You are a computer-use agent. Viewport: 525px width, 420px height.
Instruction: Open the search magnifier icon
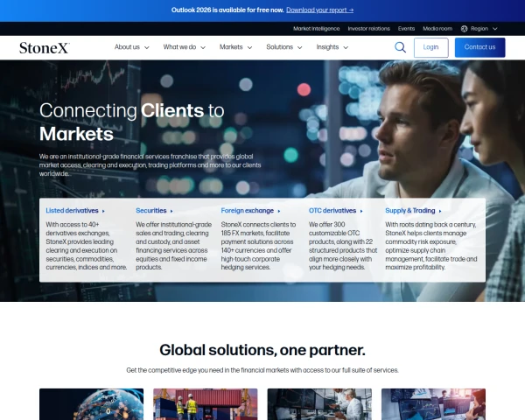[400, 47]
